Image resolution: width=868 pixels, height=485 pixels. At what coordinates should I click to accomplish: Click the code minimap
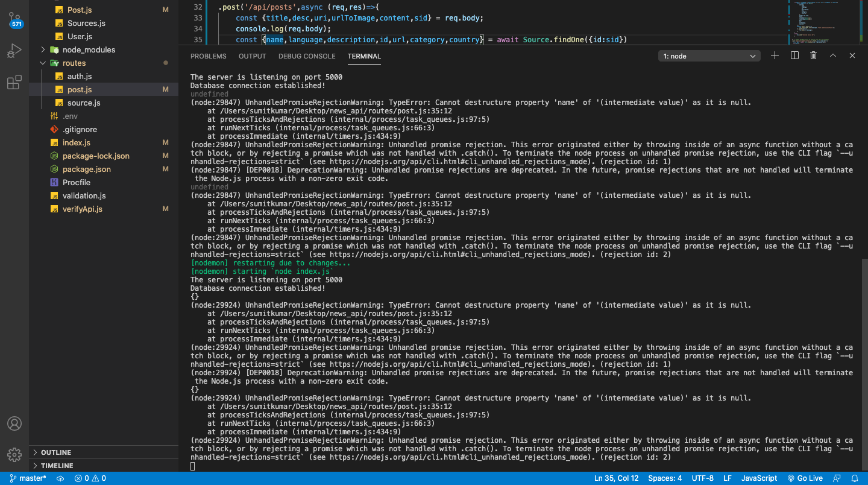[x=825, y=22]
